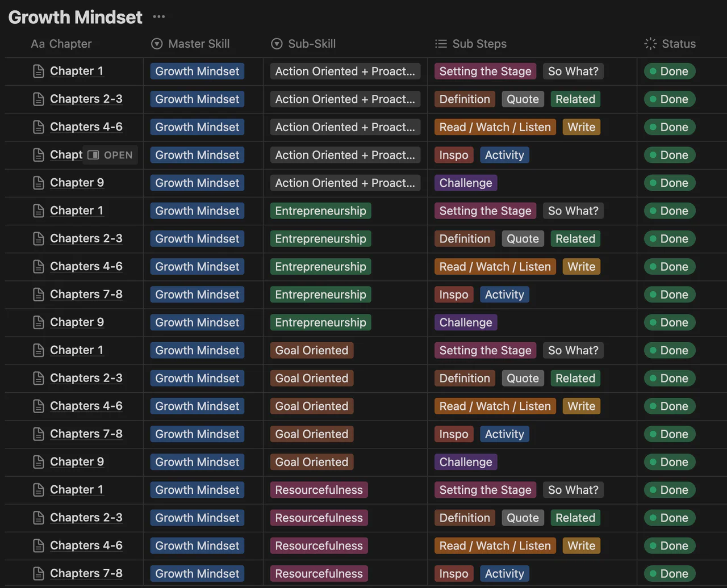
Task: Click 'Setting the Stage' tag in Entrepreneurship row
Action: 486,211
